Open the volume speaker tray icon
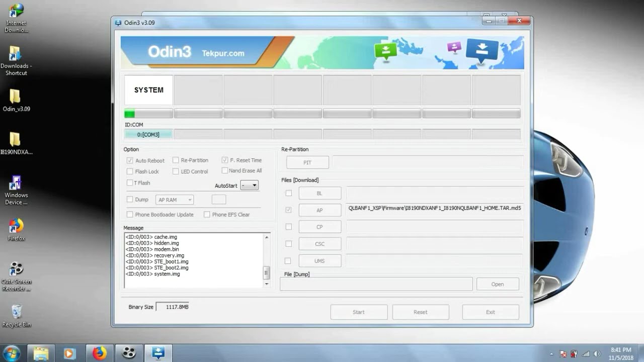This screenshot has height=362, width=644. click(x=597, y=354)
